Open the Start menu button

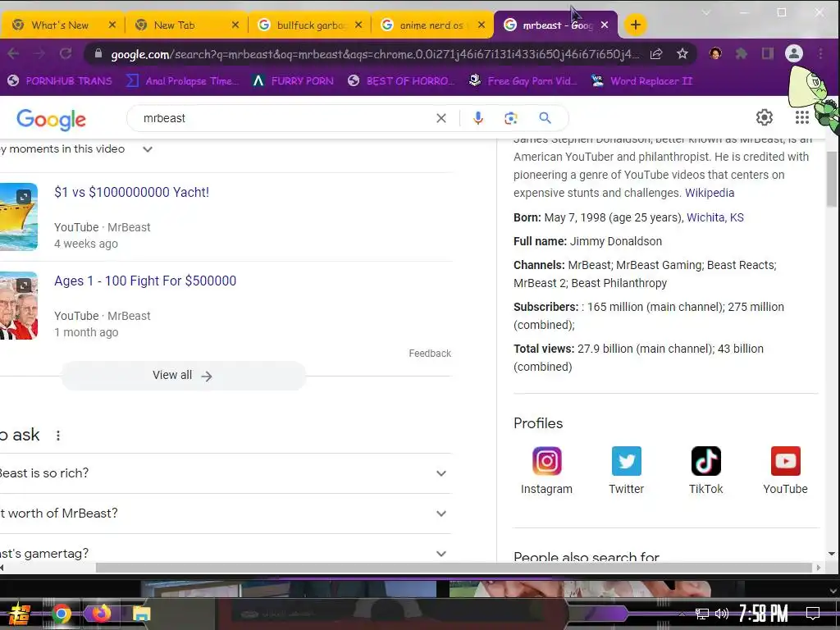pos(20,614)
